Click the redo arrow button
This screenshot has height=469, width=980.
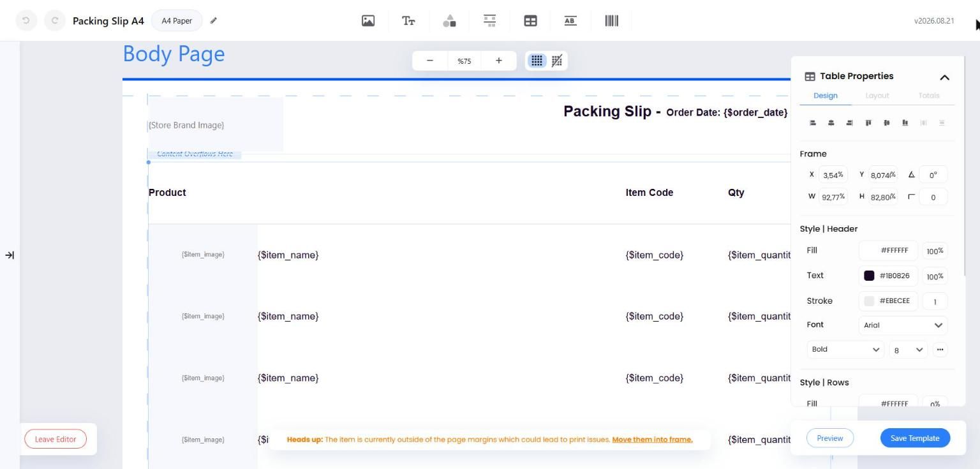55,20
